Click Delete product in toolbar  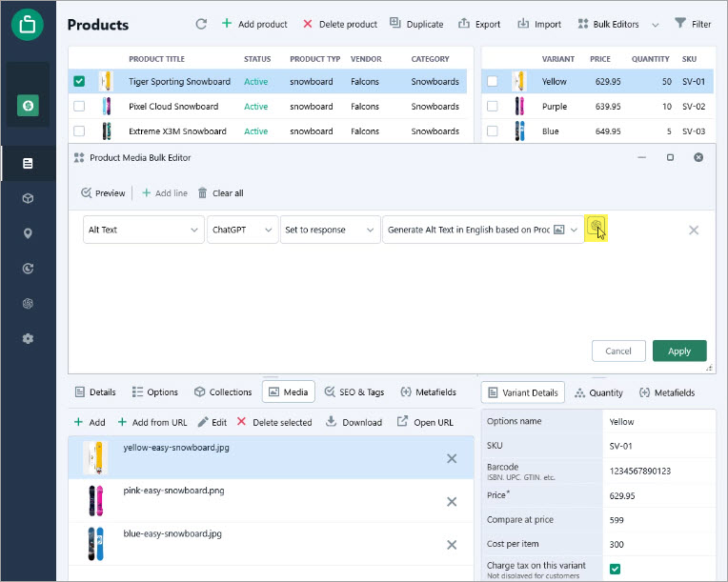pos(340,24)
